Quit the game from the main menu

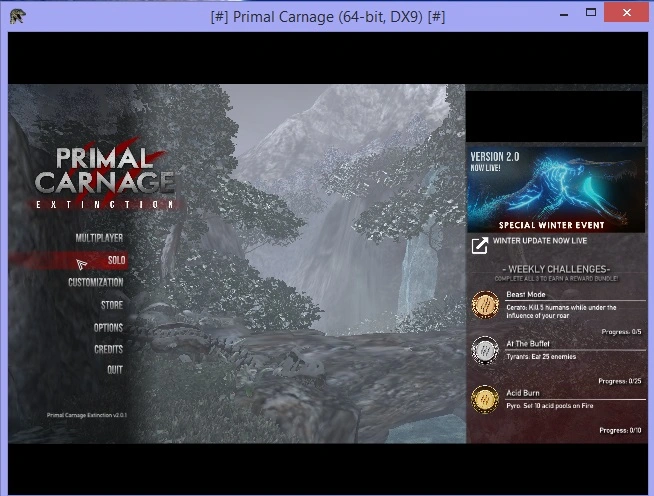(115, 370)
